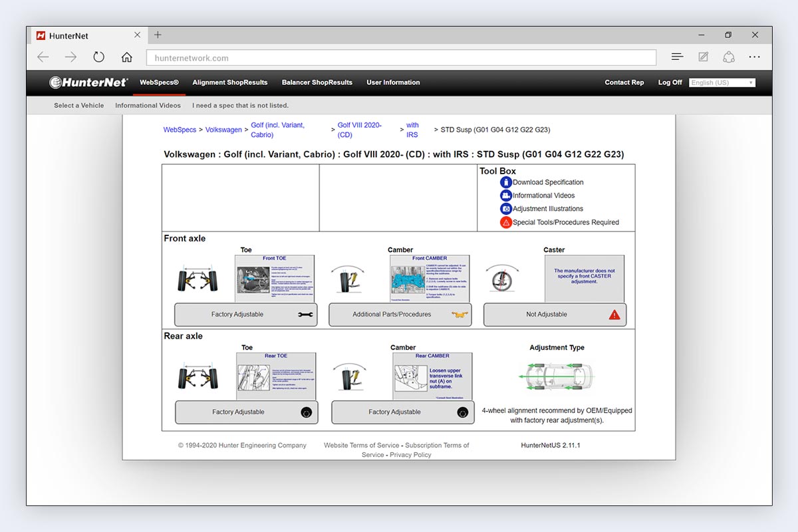Click the Informational Videos camera icon
Viewport: 798px width, 532px height.
[506, 196]
